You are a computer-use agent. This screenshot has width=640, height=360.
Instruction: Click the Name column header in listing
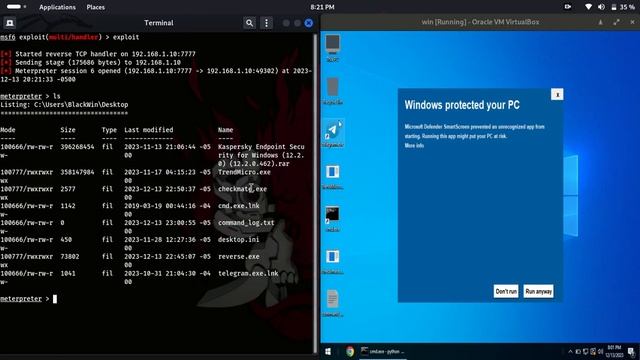[x=225, y=130]
